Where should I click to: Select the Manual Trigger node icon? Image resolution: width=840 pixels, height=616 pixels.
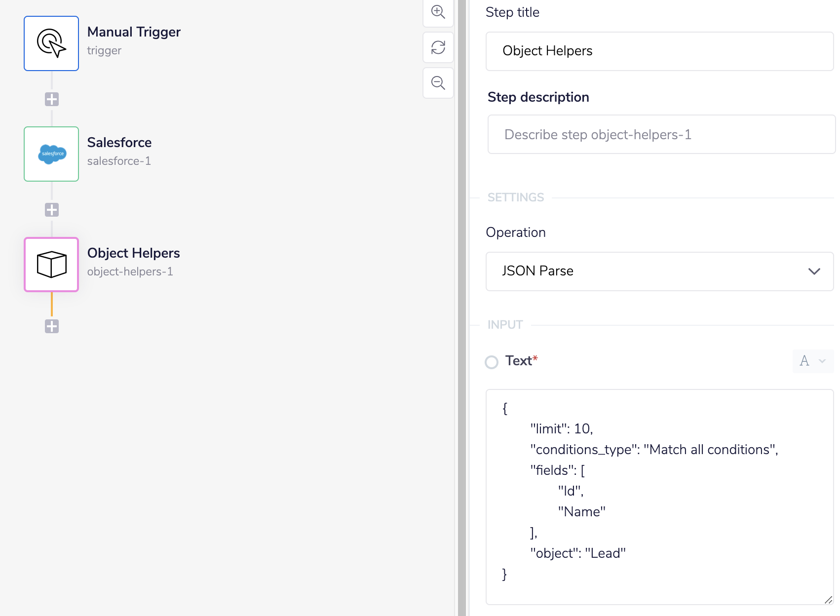pos(51,43)
